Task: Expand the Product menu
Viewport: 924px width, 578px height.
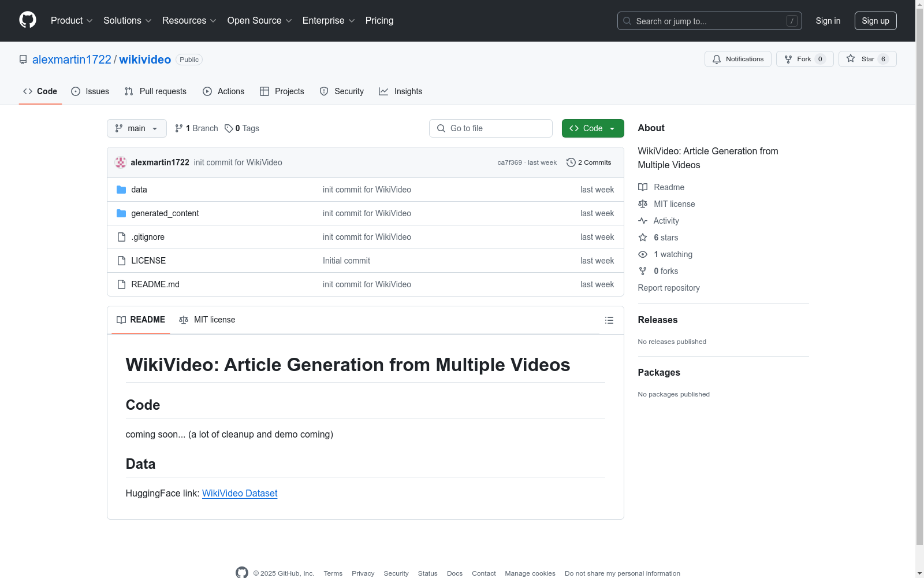Action: (72, 21)
